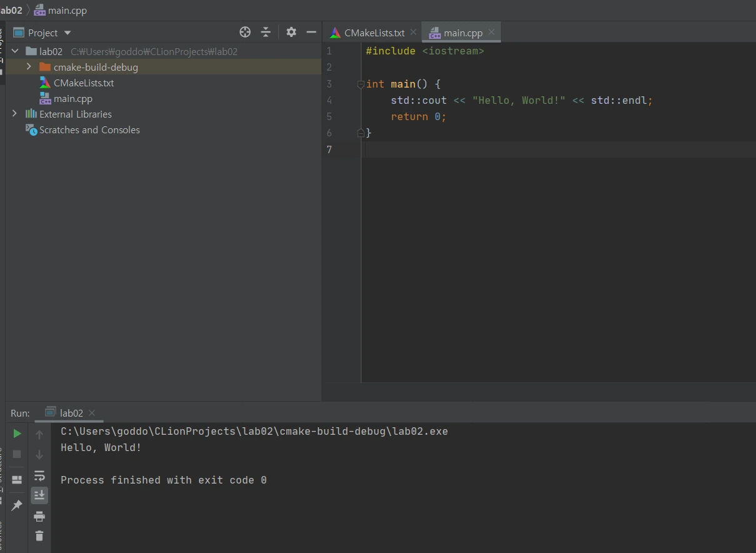Hide the Project tool window
This screenshot has width=756, height=553.
click(311, 33)
